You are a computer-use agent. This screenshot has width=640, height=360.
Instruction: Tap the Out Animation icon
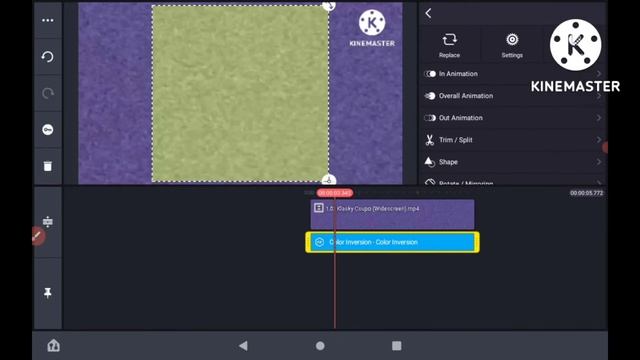(x=430, y=118)
